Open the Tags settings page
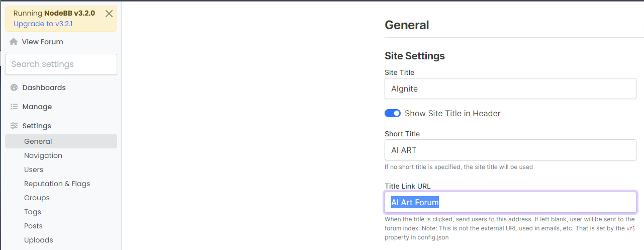The width and height of the screenshot is (644, 250). pyautogui.click(x=33, y=212)
